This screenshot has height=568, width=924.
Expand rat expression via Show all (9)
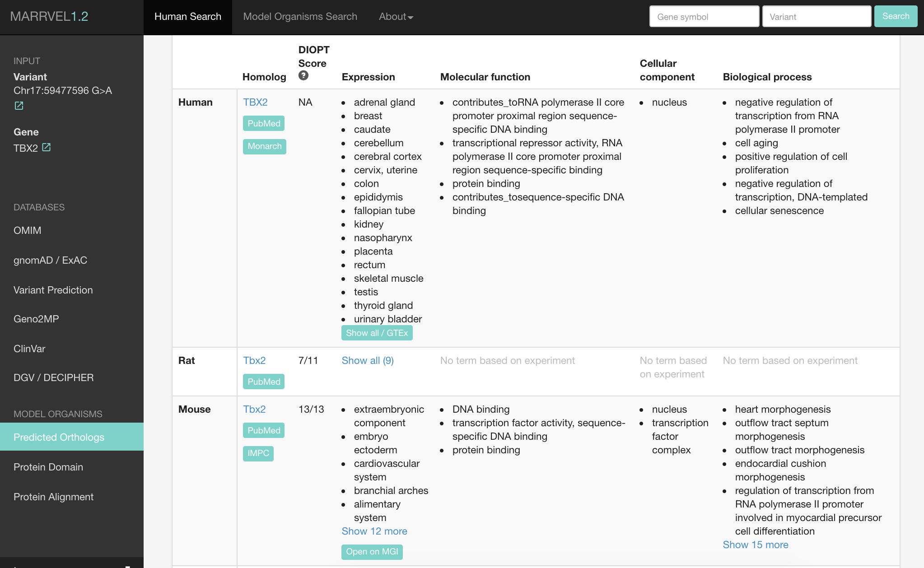click(x=368, y=360)
